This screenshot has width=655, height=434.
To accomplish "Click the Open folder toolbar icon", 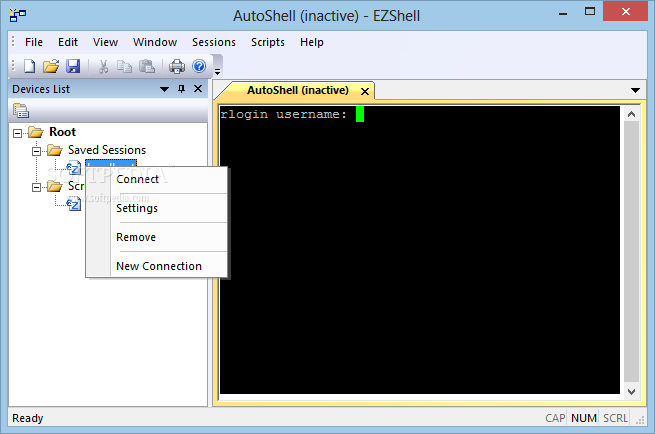I will point(51,66).
